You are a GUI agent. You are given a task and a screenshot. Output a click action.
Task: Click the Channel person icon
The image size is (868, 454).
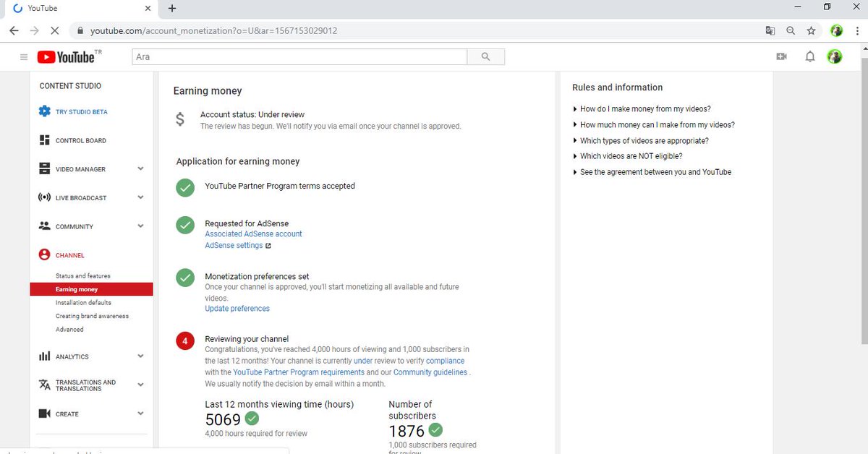tap(44, 254)
